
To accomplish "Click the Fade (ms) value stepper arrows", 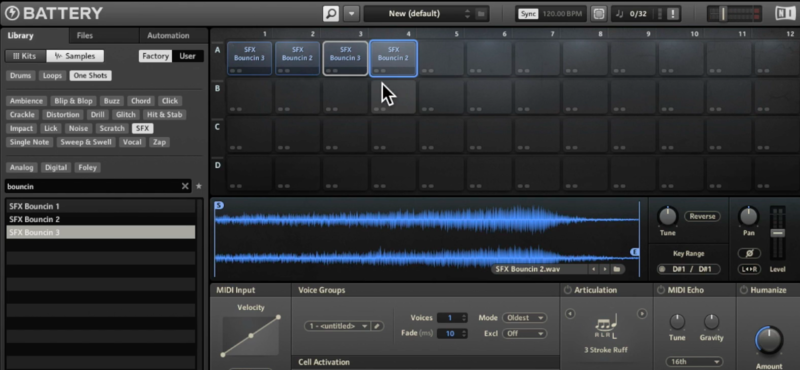I will [464, 333].
